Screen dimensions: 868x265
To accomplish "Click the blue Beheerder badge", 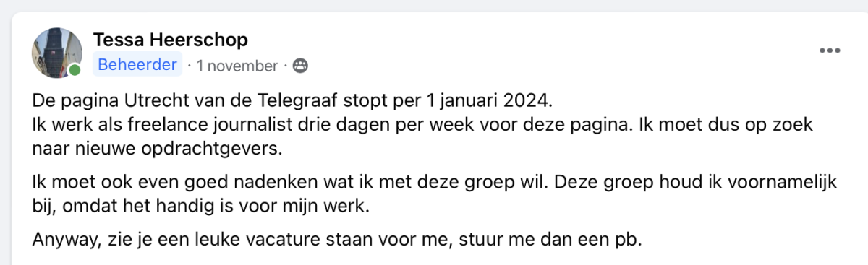I will [x=137, y=65].
